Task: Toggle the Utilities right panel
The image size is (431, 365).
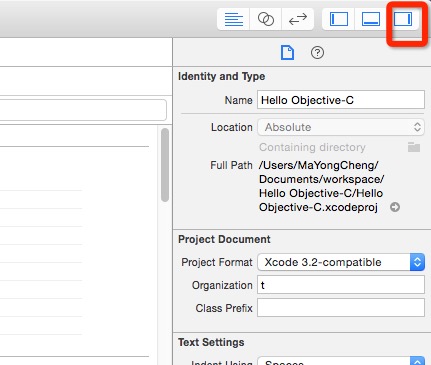Action: (x=403, y=19)
